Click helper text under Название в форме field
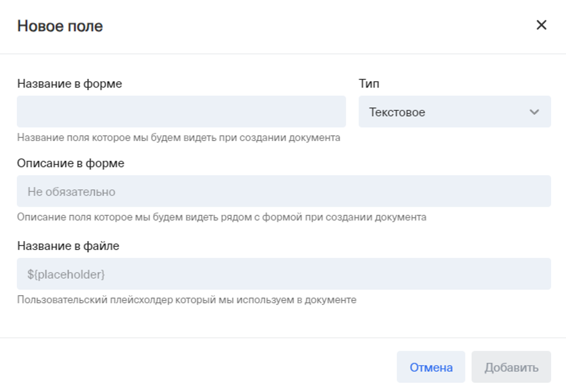Viewport: 566px width, 392px height. tap(179, 138)
